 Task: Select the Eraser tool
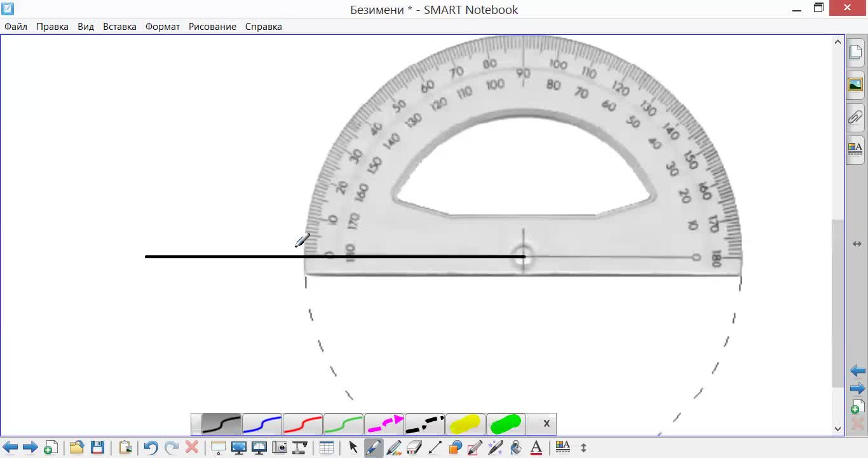414,447
